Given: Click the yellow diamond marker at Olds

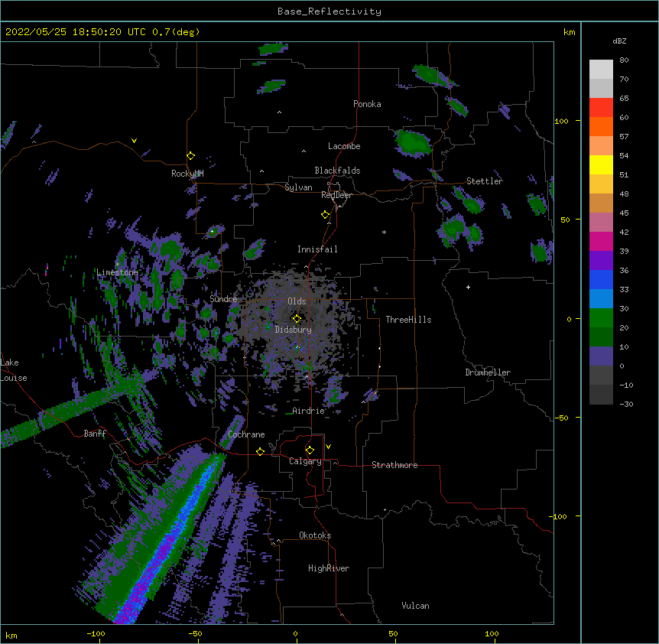Looking at the screenshot, I should pos(297,318).
